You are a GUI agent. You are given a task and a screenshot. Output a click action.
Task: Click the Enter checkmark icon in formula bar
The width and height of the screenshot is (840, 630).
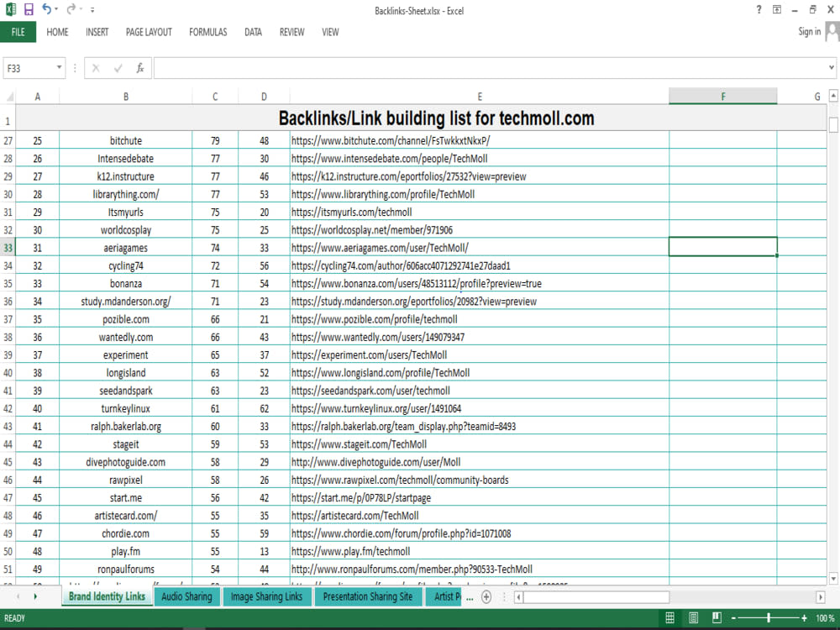118,68
